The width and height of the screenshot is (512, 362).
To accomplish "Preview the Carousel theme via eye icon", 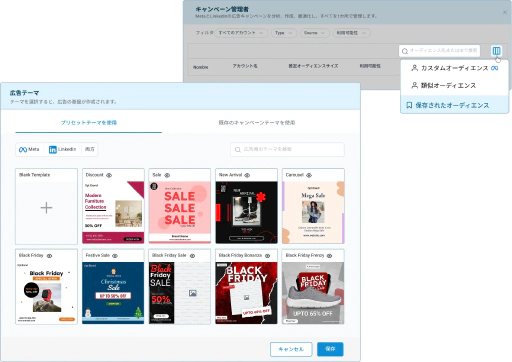I will tap(309, 175).
